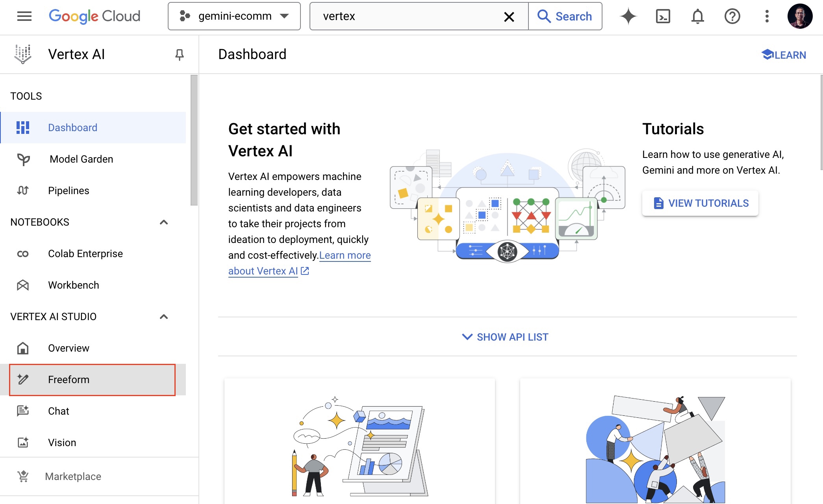Go to the Dashboard menu item
This screenshot has width=823, height=504.
(x=73, y=128)
